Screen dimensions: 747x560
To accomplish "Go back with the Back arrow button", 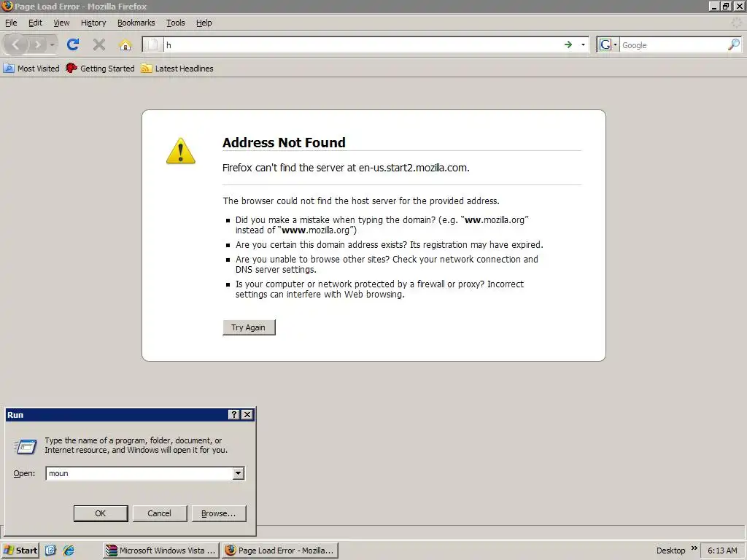I will click(x=15, y=44).
